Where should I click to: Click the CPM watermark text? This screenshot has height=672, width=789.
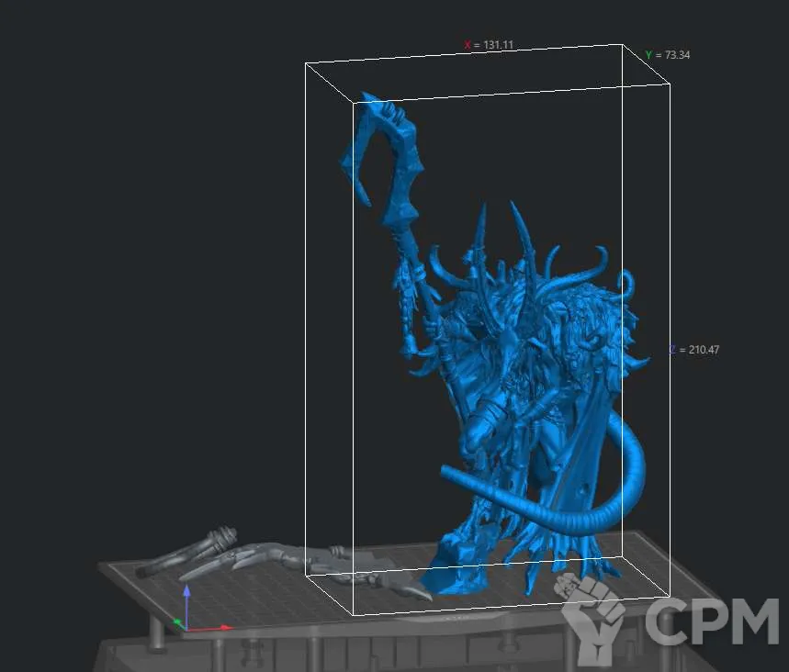712,622
